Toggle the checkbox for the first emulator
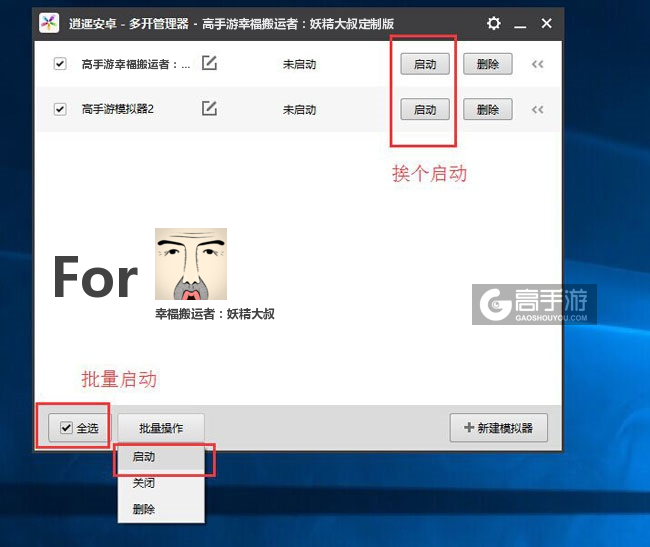This screenshot has width=650, height=547. point(60,64)
